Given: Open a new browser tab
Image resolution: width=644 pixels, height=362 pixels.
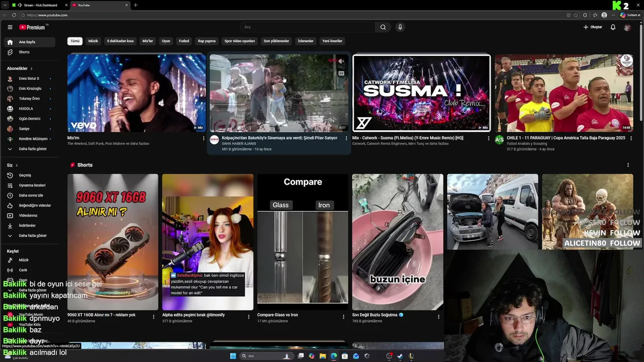Looking at the screenshot, I should point(135,5).
